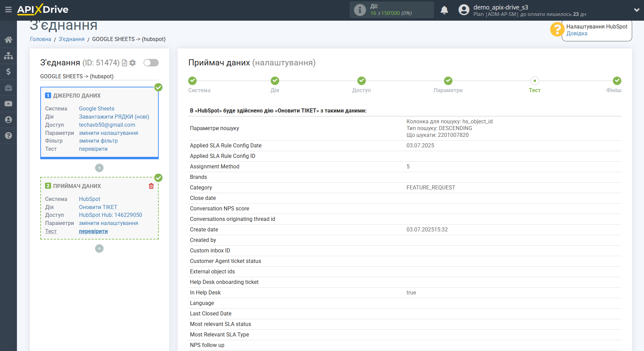Viewport: 644px width, 351px height.
Task: Open Оновити TIKET action link
Action: (98, 207)
